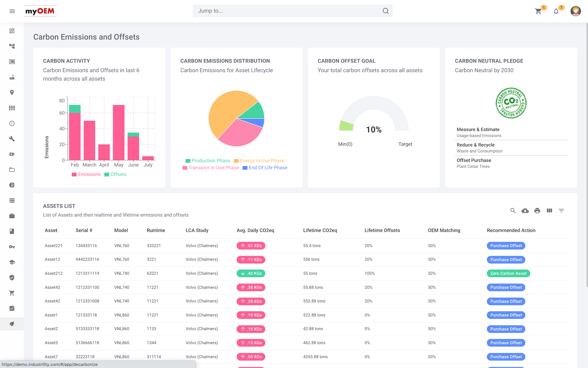Print the assets list
The image size is (588, 368).
click(x=537, y=211)
